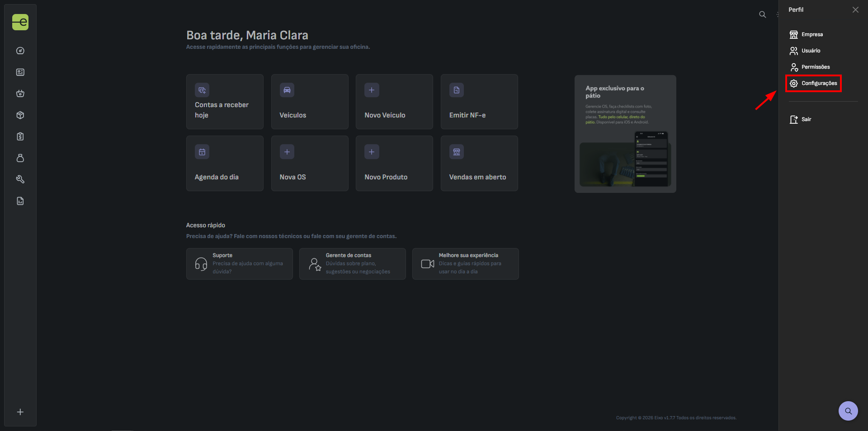The height and width of the screenshot is (431, 868).
Task: Open the money bag icon in the sidebar
Action: (20, 158)
